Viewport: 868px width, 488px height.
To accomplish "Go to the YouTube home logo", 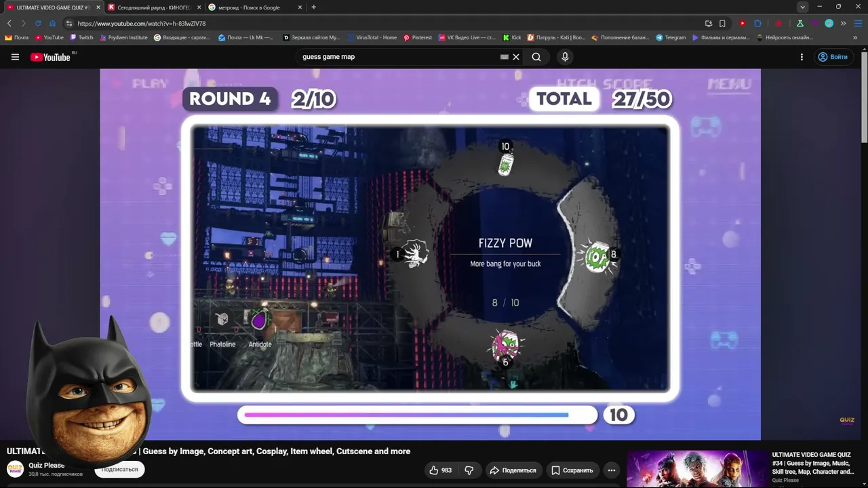I will [52, 57].
